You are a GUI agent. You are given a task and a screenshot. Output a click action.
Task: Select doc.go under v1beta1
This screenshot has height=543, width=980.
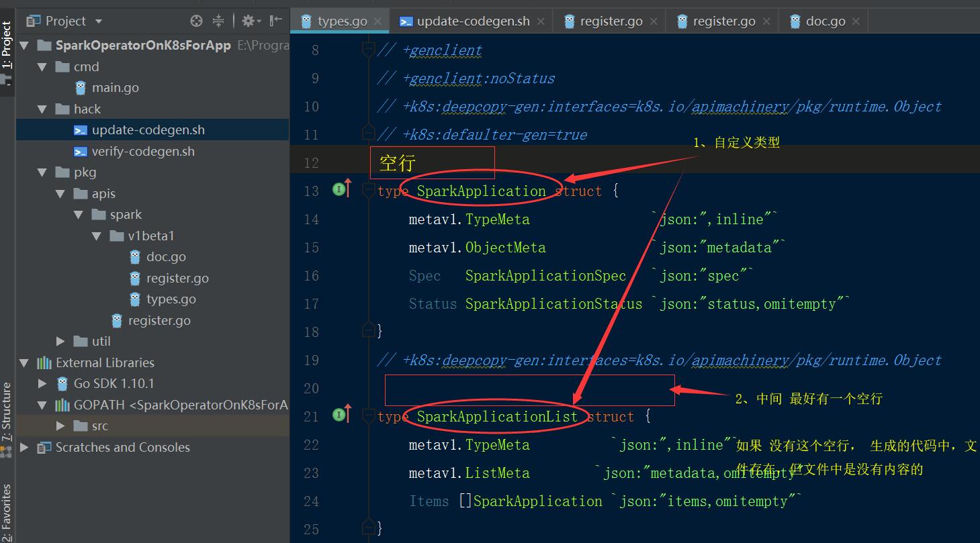click(166, 257)
